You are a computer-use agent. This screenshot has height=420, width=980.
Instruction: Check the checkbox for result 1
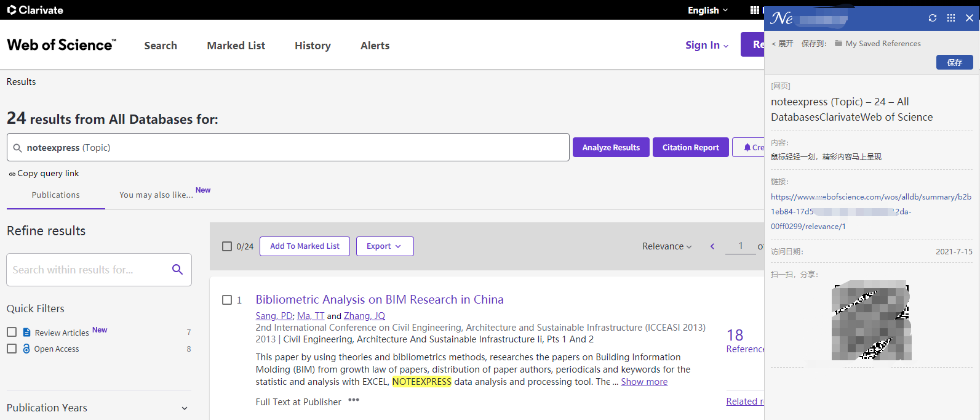pyautogui.click(x=227, y=300)
